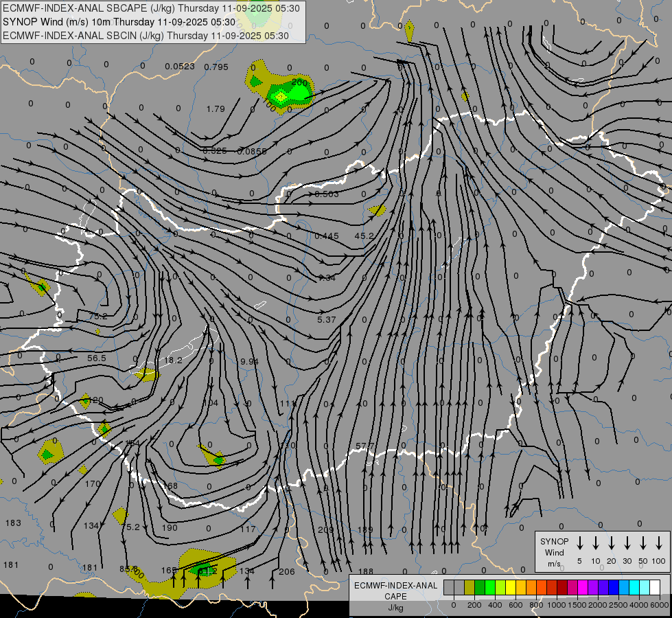Click the 100 m/s wind arrow in the legend
Screen dimensions: 672x618
pos(659,543)
